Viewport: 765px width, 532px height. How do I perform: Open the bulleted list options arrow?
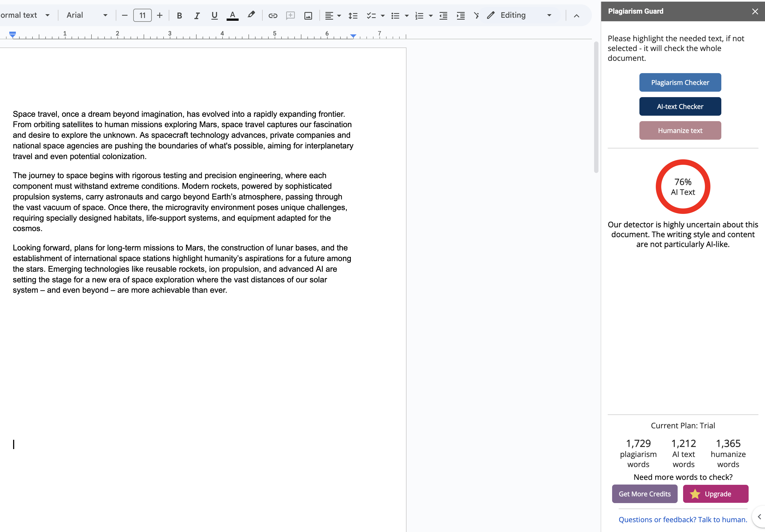click(407, 15)
